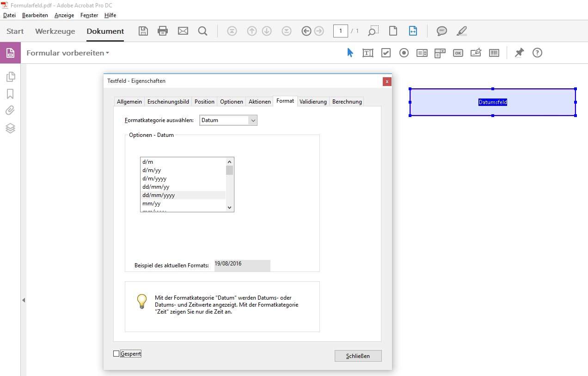Select the Barcode field tool
The width and height of the screenshot is (588, 376).
tap(494, 53)
